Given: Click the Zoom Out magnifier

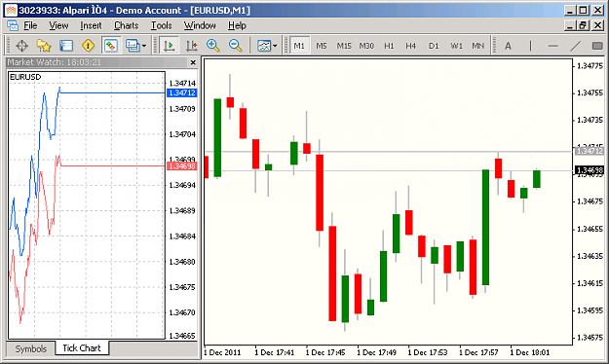Looking at the screenshot, I should point(235,46).
